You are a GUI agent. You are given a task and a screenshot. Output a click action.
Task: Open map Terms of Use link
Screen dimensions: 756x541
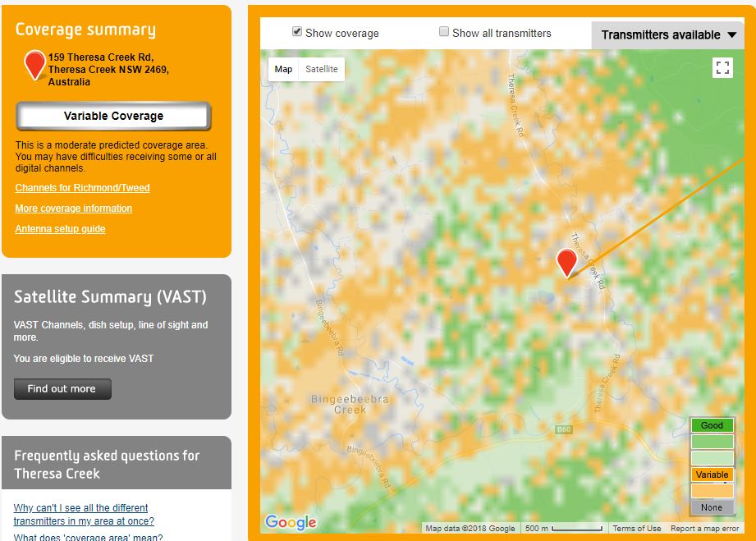(637, 529)
